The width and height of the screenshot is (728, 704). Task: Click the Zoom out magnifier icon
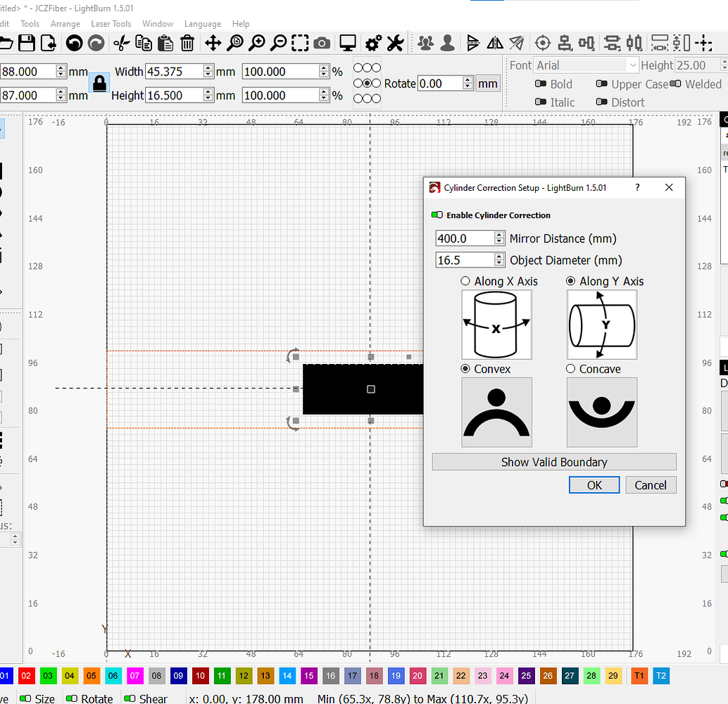point(279,43)
